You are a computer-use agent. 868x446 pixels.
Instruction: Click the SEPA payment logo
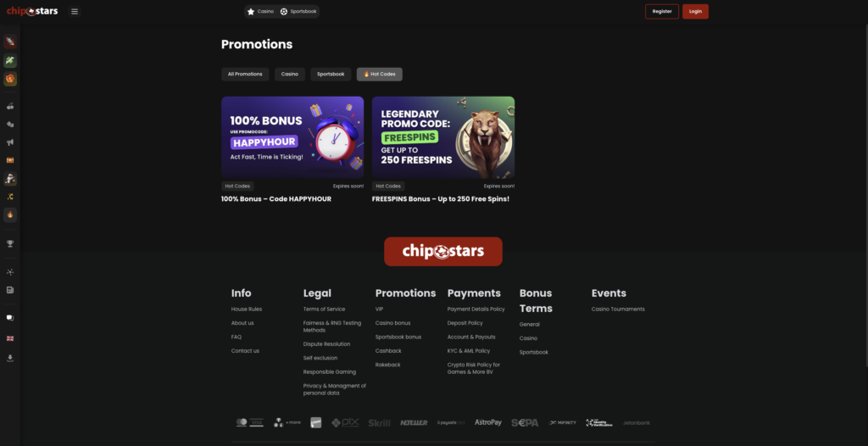(525, 423)
